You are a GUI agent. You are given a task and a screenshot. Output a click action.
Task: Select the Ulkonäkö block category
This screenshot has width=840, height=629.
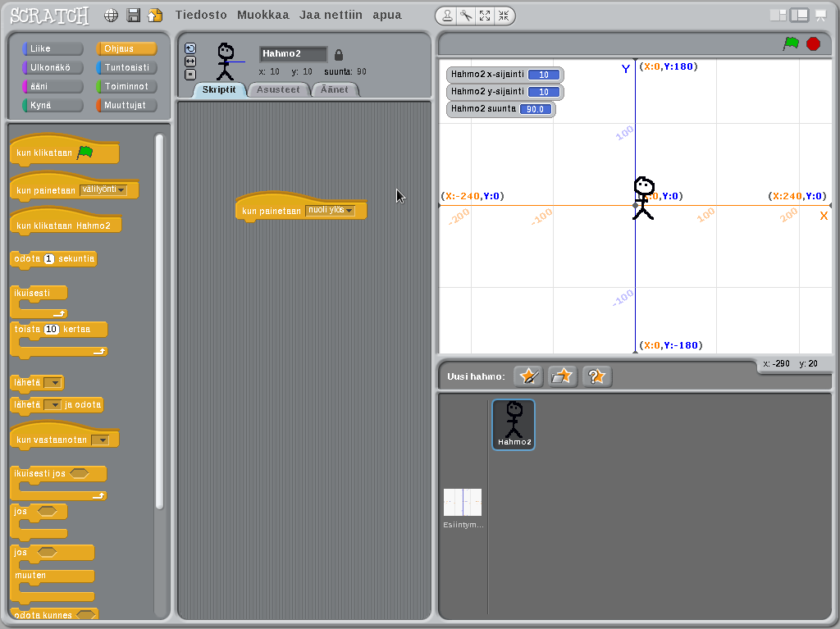click(52, 67)
